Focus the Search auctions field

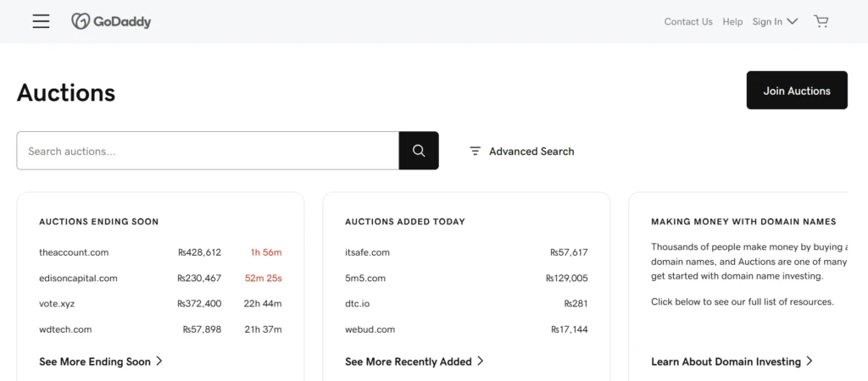point(208,151)
